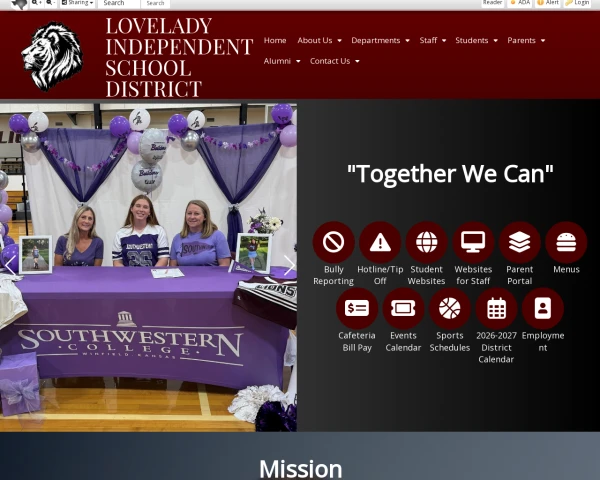600x480 pixels.
Task: Click the ADA button
Action: point(520,3)
